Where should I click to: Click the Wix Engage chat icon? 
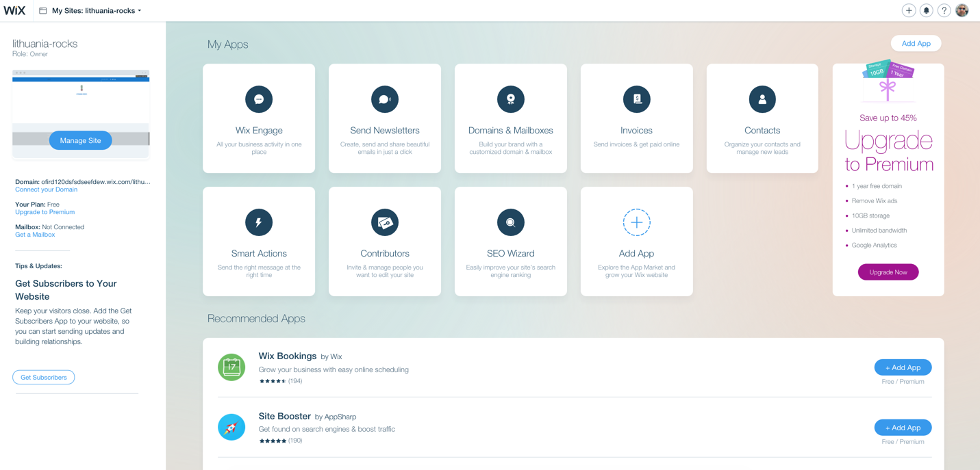click(259, 99)
